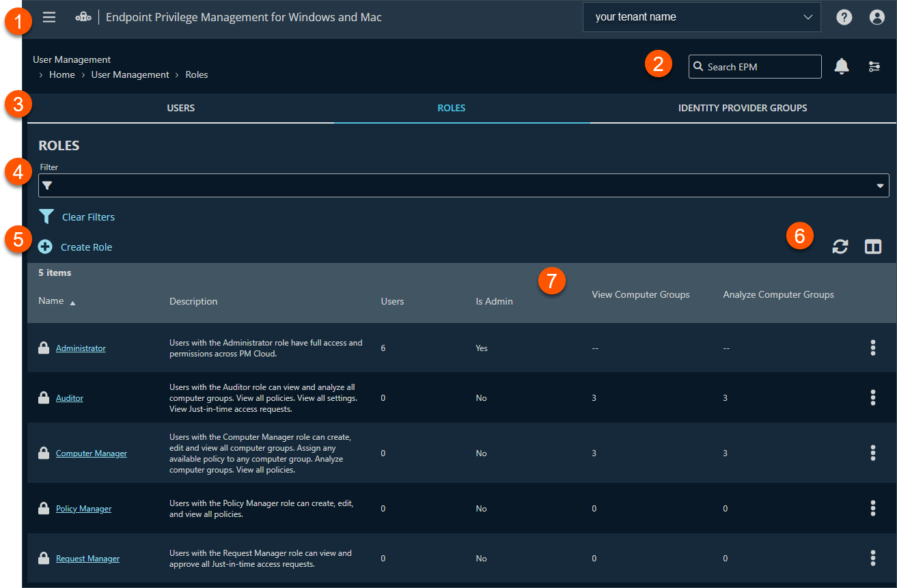This screenshot has height=588, width=897.
Task: Switch to the Identity Provider Groups tab
Action: 743,108
